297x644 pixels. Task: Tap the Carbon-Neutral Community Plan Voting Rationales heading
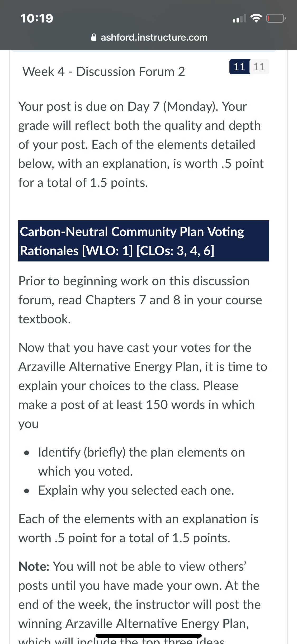tap(144, 241)
